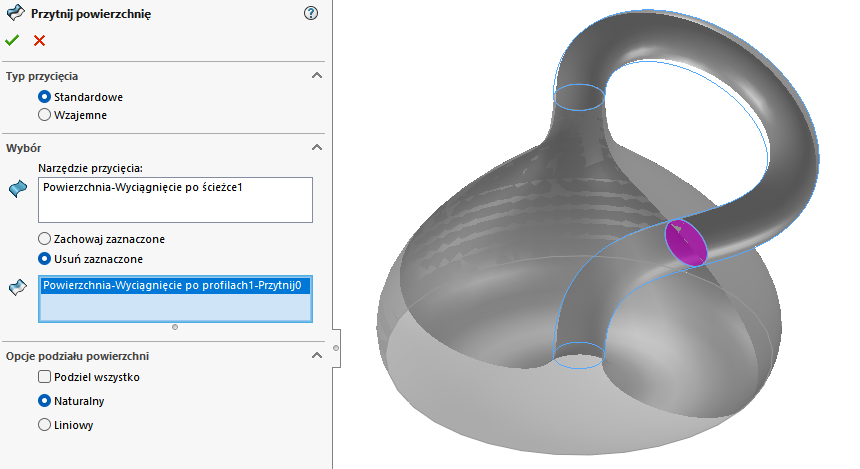
Task: Click the Narzędzie przycięcia selection box
Action: [x=175, y=200]
